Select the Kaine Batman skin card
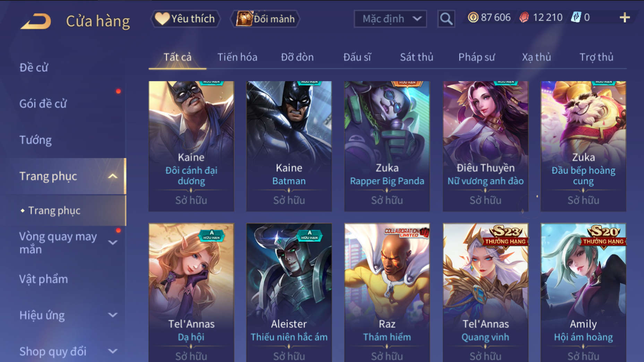 point(289,146)
